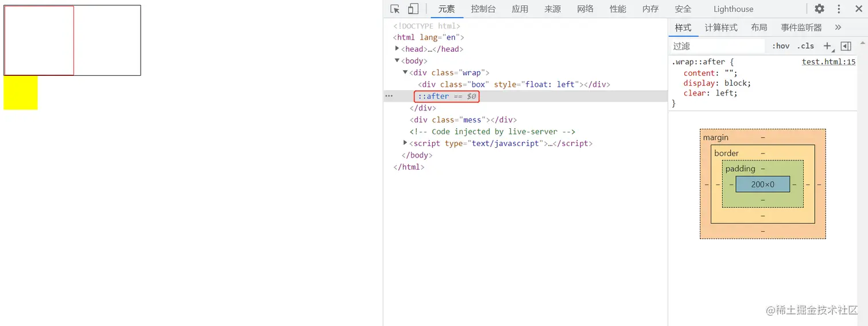
Task: Collapse the body element node
Action: click(x=397, y=60)
